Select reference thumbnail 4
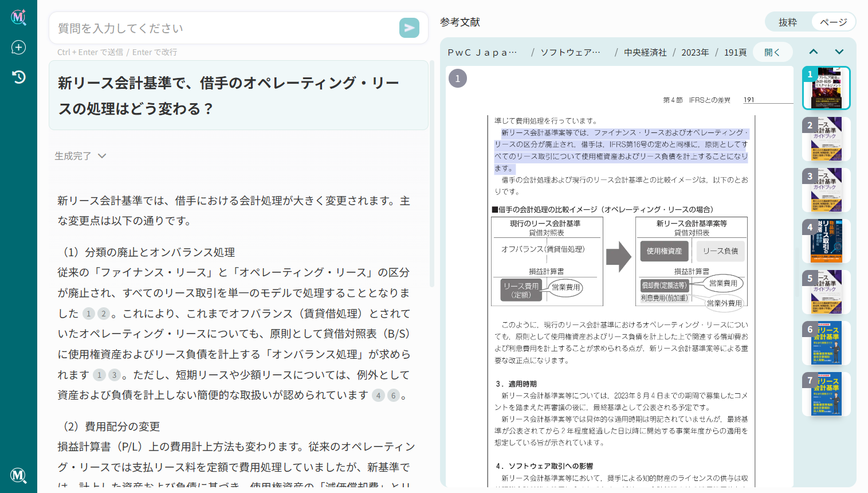Image resolution: width=868 pixels, height=493 pixels. coord(826,241)
